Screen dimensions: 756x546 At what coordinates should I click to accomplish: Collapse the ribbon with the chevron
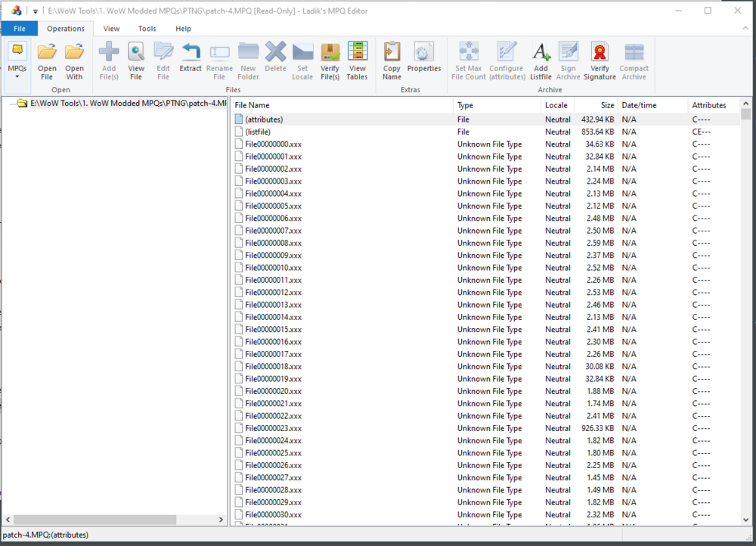click(745, 29)
